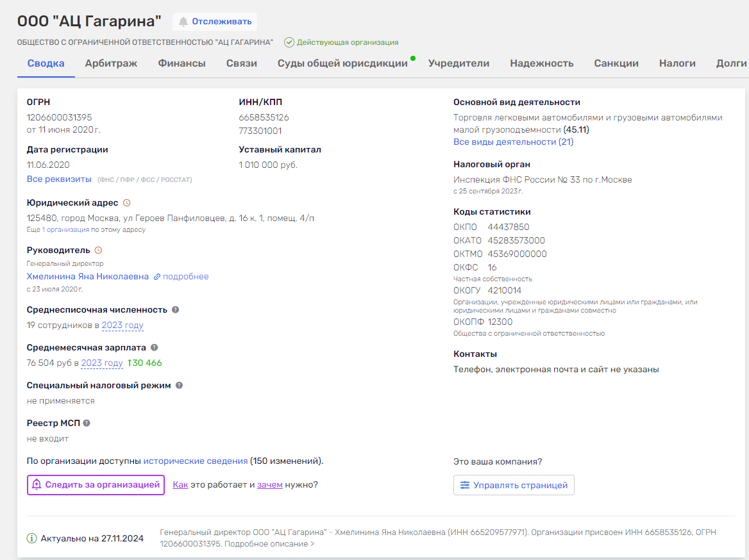The image size is (749, 560).
Task: Click the Отслеживать button
Action: coord(215,22)
